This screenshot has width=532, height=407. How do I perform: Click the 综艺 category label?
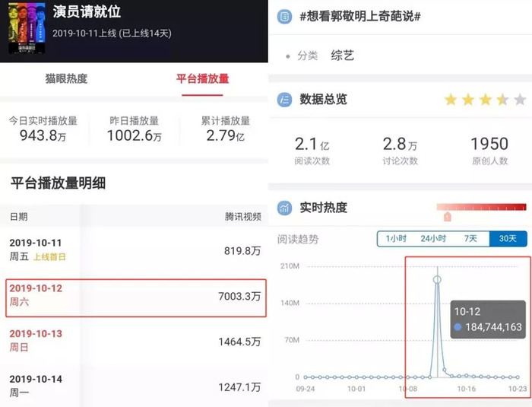pyautogui.click(x=343, y=56)
